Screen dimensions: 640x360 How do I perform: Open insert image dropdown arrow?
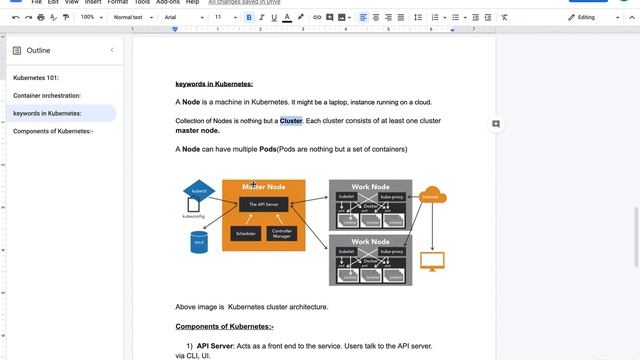pyautogui.click(x=349, y=18)
